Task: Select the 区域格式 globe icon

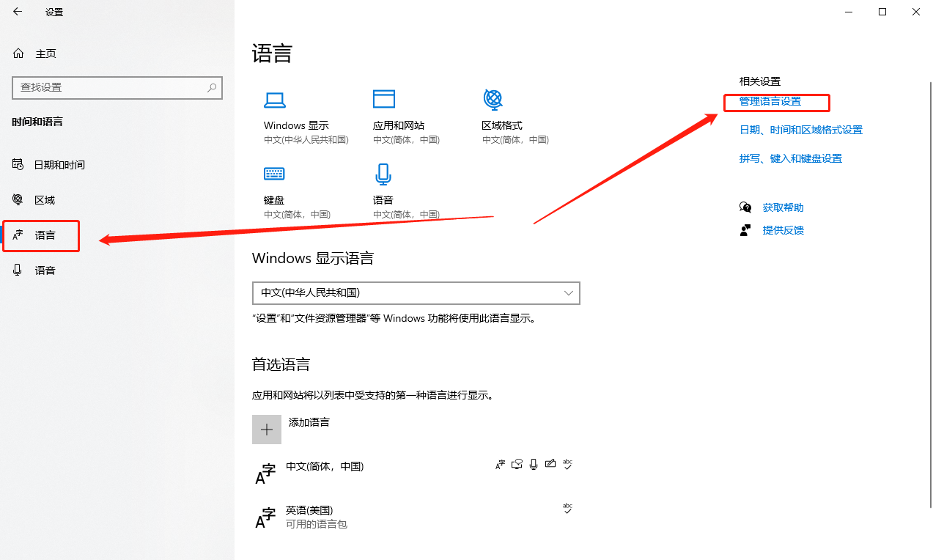Action: click(493, 99)
